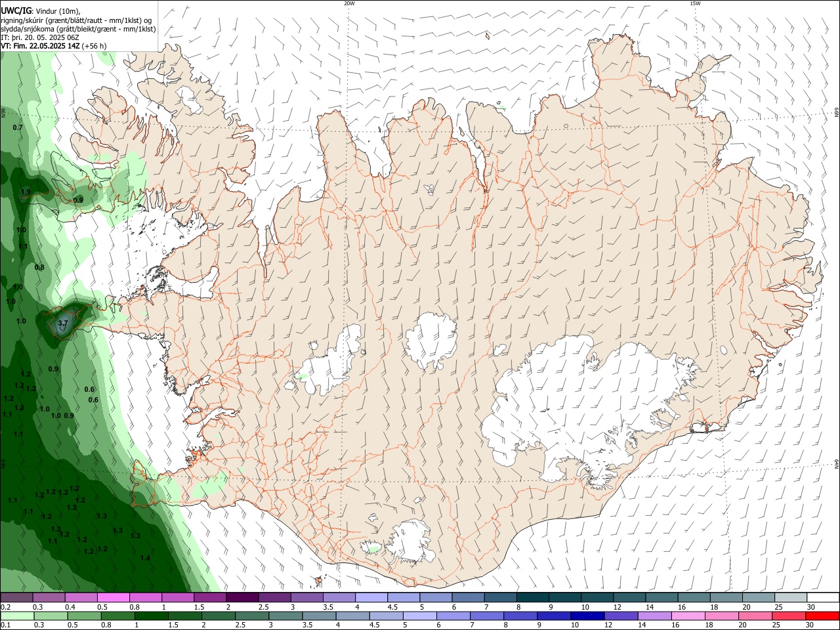Select the dark teal 8 swatch in top legend
Image resolution: width=840 pixels, height=630 pixels.
pos(533,598)
